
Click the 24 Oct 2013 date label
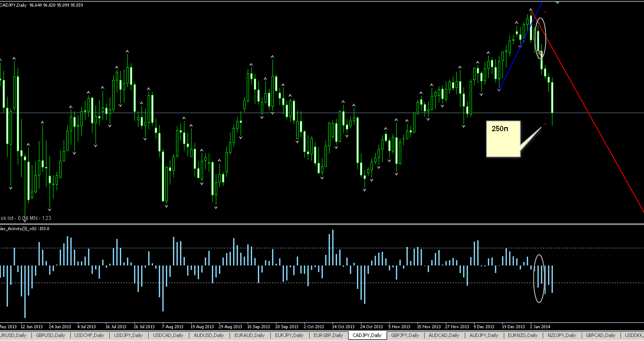point(372,327)
